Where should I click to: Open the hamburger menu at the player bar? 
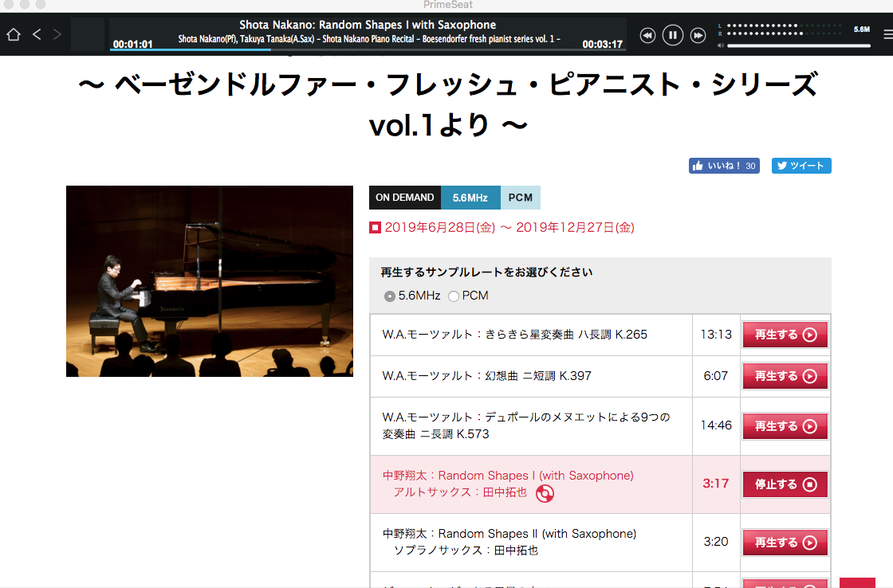tap(887, 35)
